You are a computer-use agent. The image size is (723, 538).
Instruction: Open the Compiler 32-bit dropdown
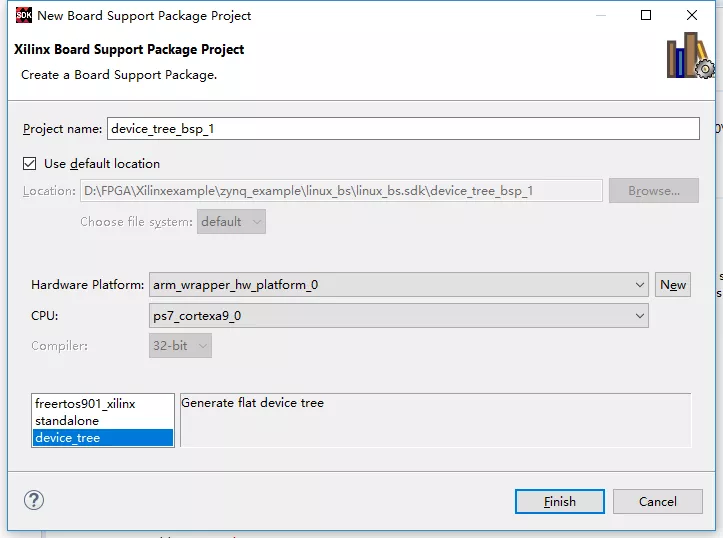point(181,346)
